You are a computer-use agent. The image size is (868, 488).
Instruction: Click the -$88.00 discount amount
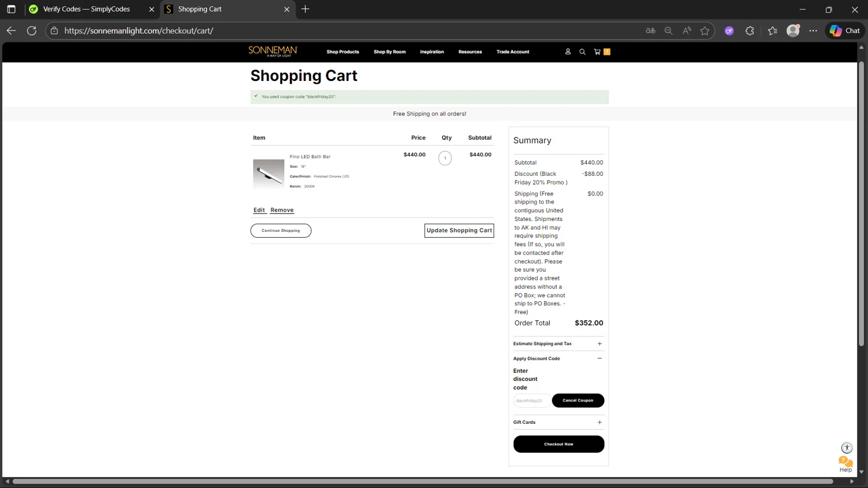pos(592,173)
